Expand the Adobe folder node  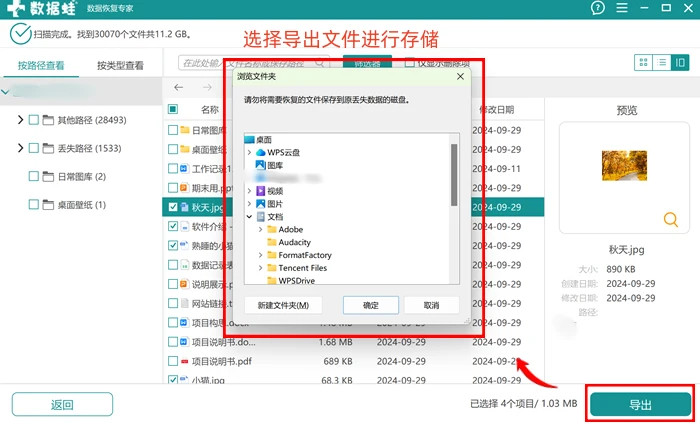tap(261, 229)
